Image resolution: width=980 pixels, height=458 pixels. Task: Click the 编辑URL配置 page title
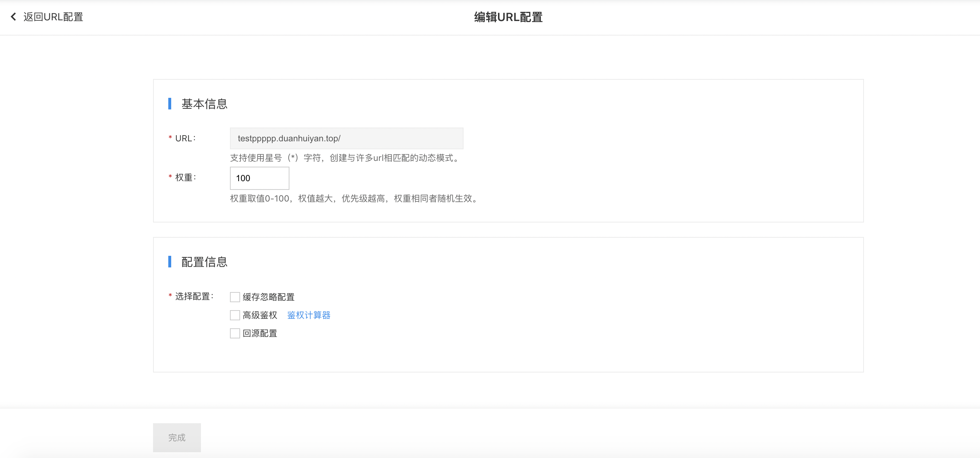(x=508, y=17)
